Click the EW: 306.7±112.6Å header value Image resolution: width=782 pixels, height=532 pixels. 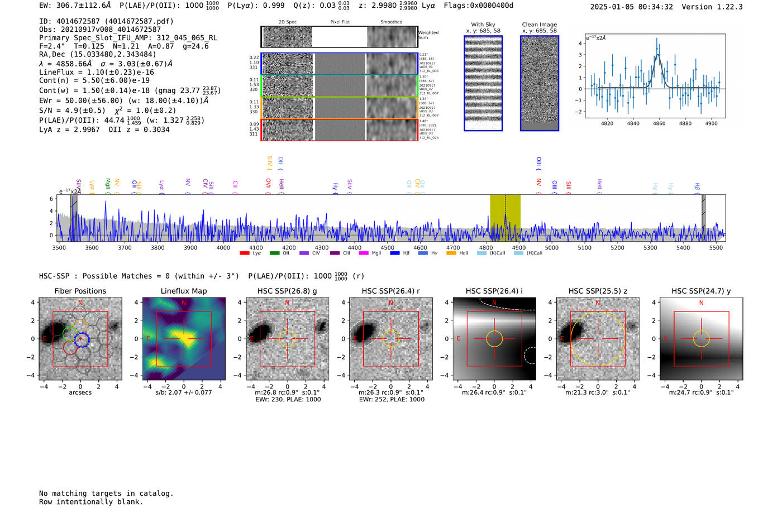[x=75, y=6]
